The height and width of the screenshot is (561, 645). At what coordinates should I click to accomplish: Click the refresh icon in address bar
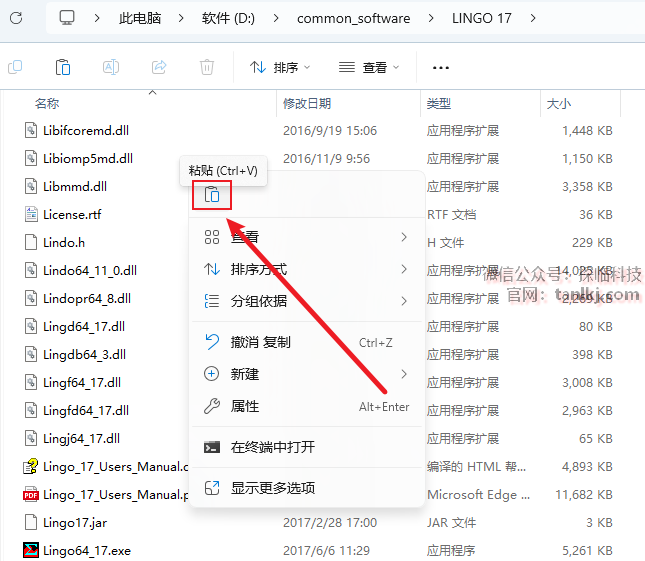(x=16, y=18)
